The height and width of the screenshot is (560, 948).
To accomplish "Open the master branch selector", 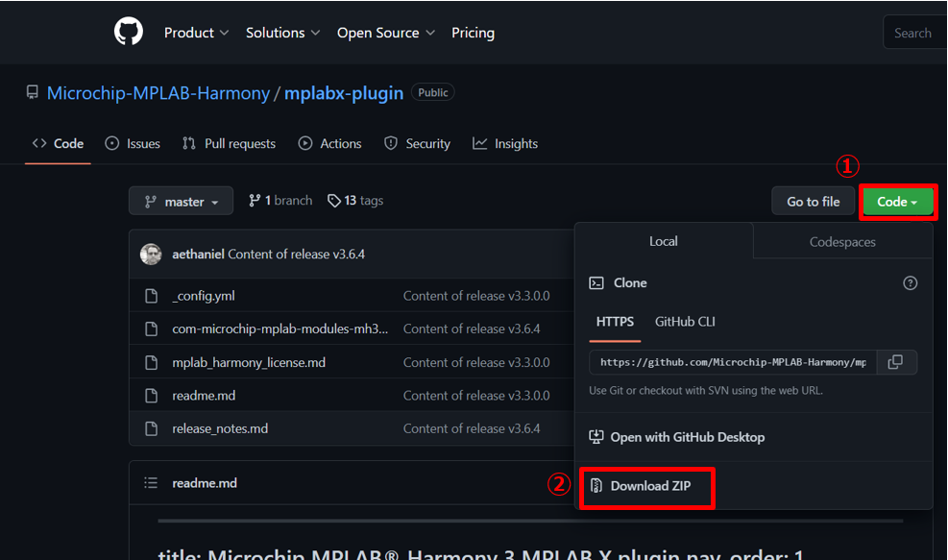I will [181, 201].
